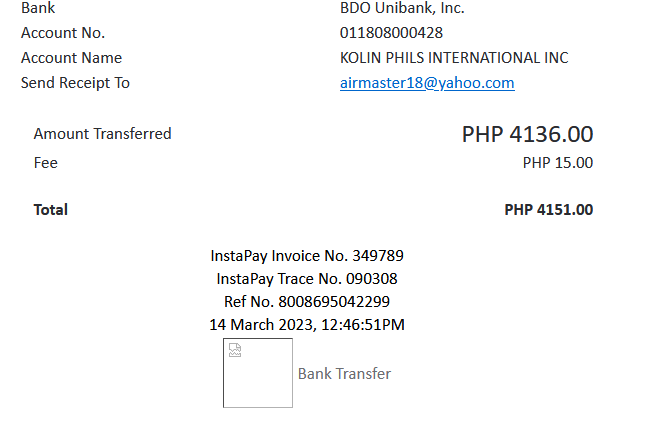
Task: Click the Account No. label
Action: [63, 33]
